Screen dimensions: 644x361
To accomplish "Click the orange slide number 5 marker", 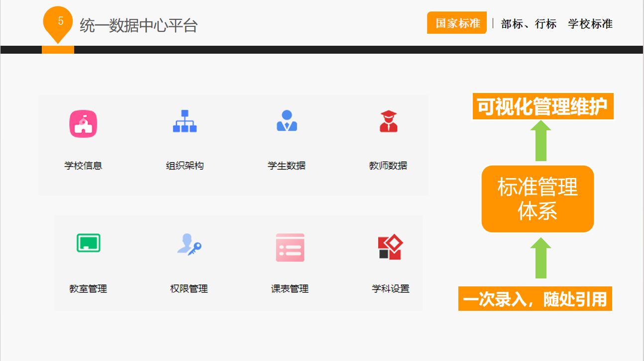I will click(58, 21).
